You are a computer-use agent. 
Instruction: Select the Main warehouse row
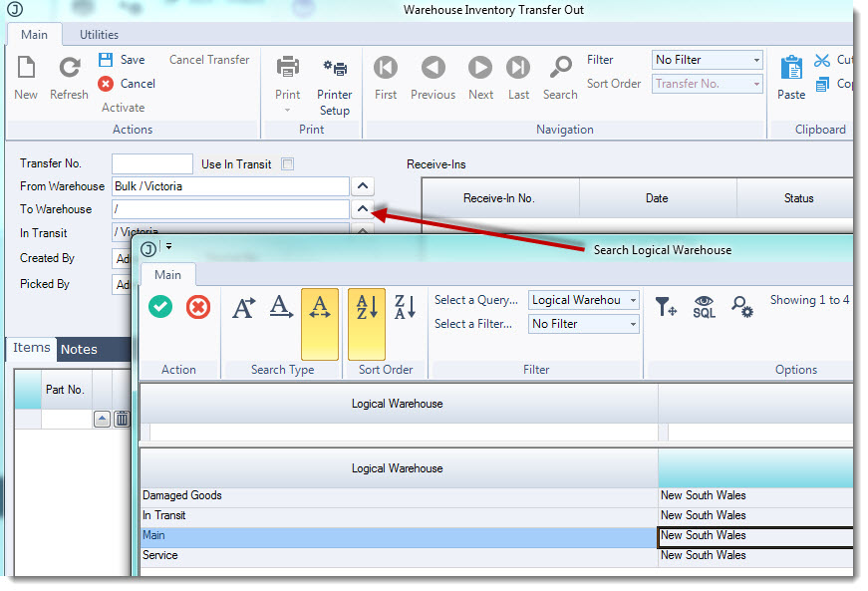399,535
